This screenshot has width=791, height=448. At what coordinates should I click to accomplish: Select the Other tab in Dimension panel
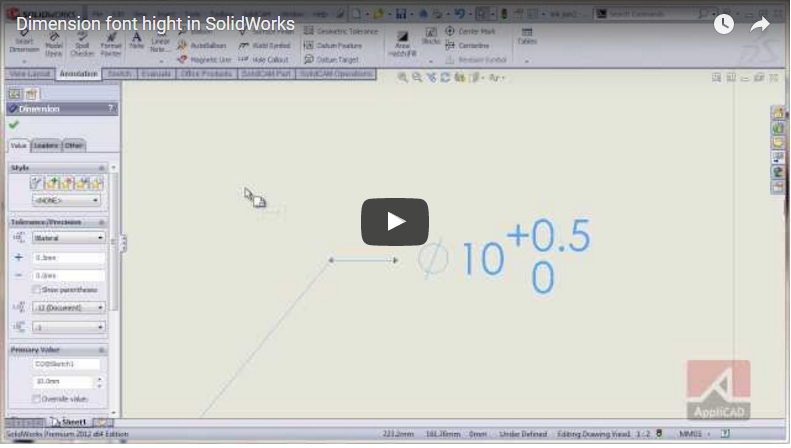coord(74,146)
